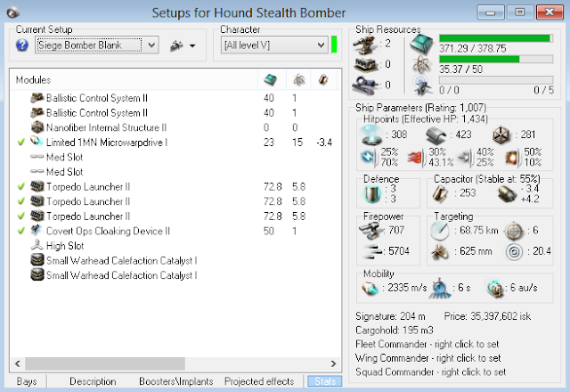Click the scan resolution icon showing 625 mm
The height and width of the screenshot is (392, 570).
tap(440, 251)
